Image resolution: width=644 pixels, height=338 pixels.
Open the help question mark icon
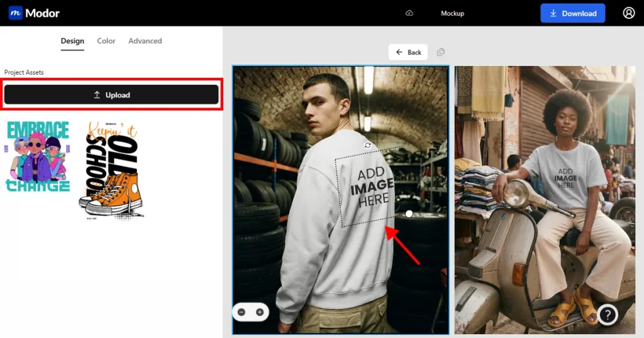(608, 315)
